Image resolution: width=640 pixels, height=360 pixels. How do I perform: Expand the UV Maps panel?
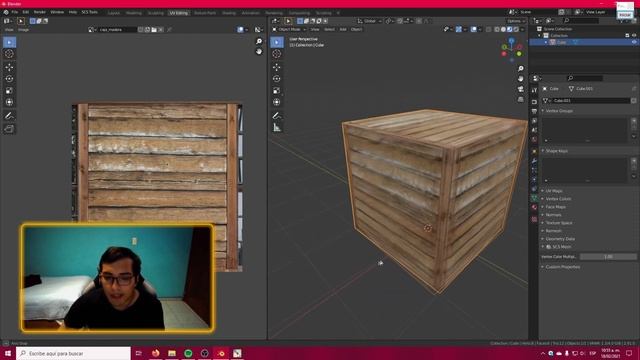click(554, 191)
